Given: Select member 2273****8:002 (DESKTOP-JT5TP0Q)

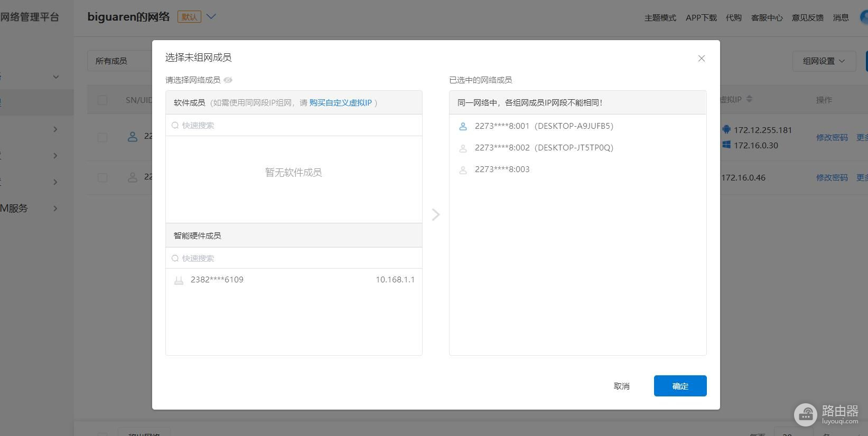Looking at the screenshot, I should [577, 148].
